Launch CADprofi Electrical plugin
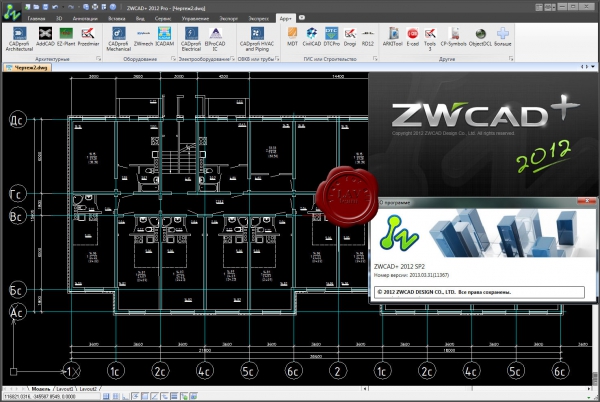 [x=191, y=39]
